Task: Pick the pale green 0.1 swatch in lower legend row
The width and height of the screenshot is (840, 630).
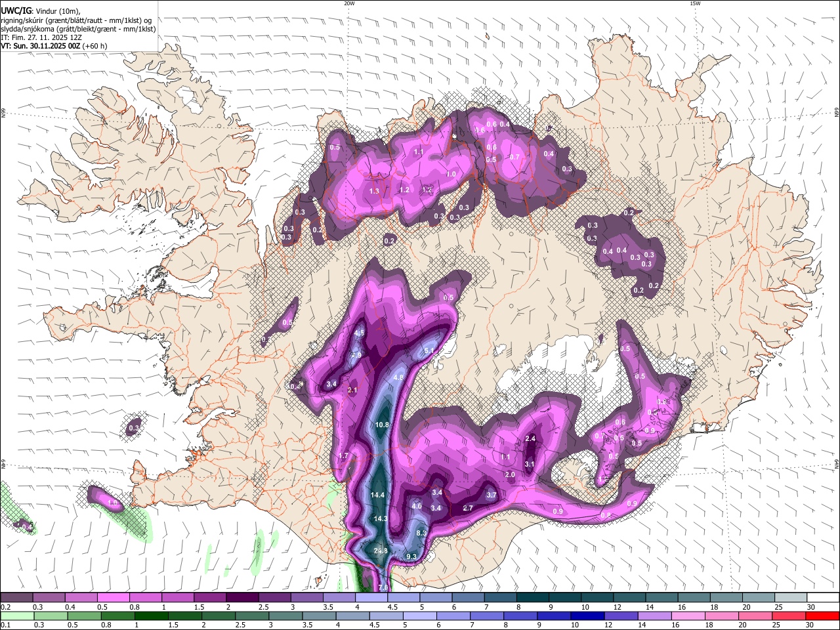Action: point(17,616)
